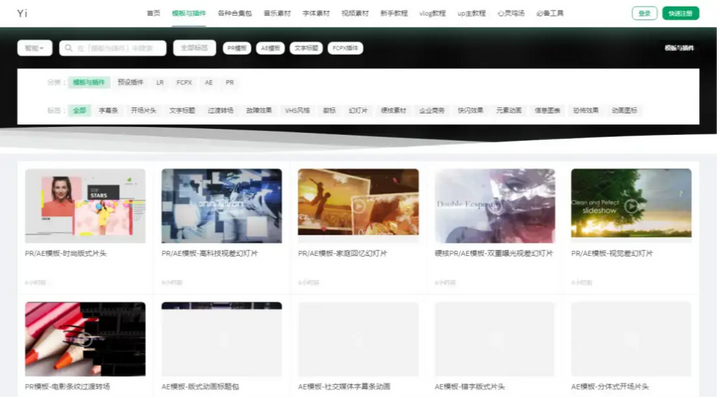720x398 pixels.
Task: Open the AE模板-版式动画标题包 thumbnail
Action: tap(222, 339)
